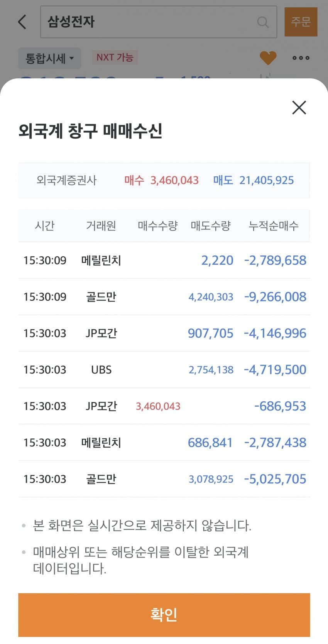Tap the back arrow icon
Screen dimensions: 328x644
pos(22,22)
